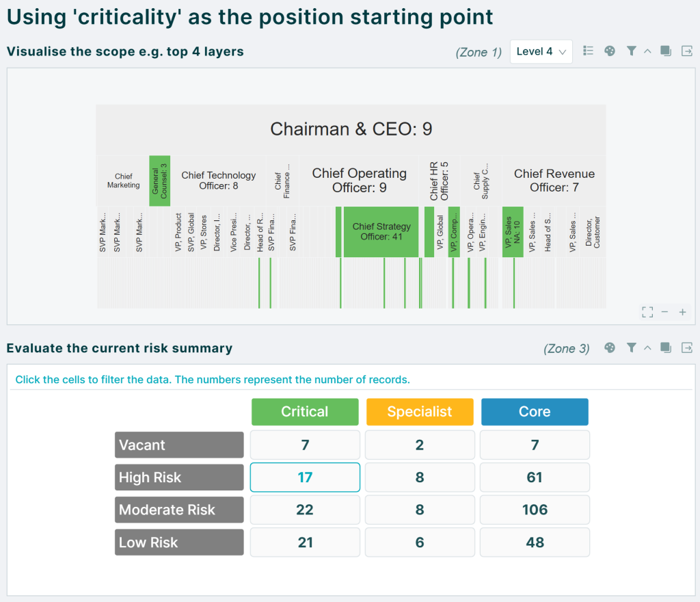
Task: Toggle the Moderate Risk Core cell showing 106
Action: click(535, 510)
